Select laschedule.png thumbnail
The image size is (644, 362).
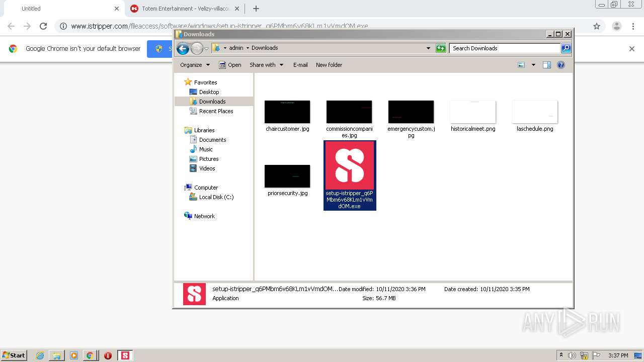pyautogui.click(x=535, y=112)
